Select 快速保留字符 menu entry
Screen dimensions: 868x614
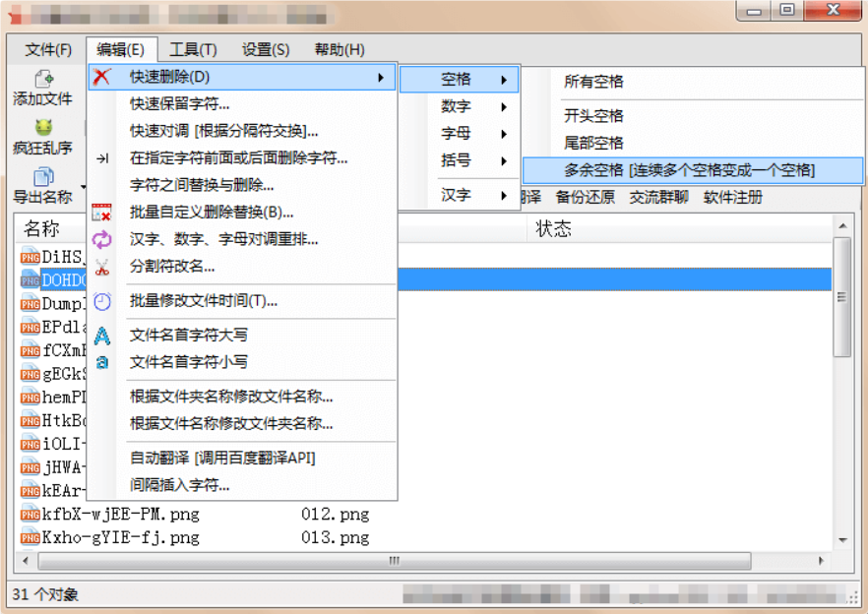coord(179,104)
